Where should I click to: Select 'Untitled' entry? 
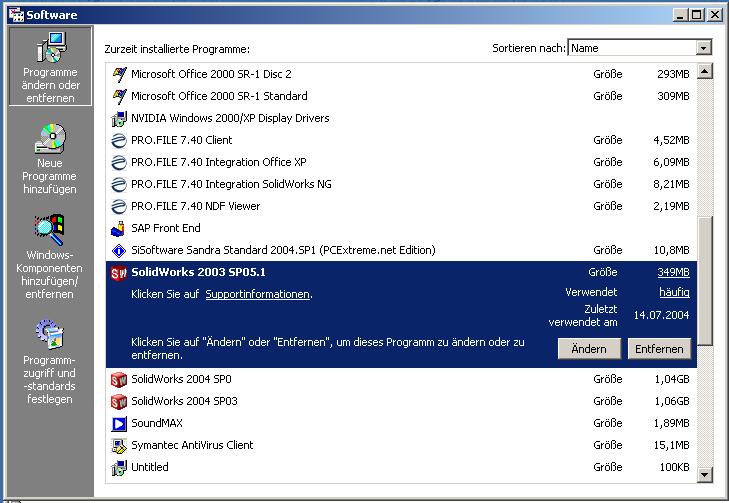tap(401, 468)
